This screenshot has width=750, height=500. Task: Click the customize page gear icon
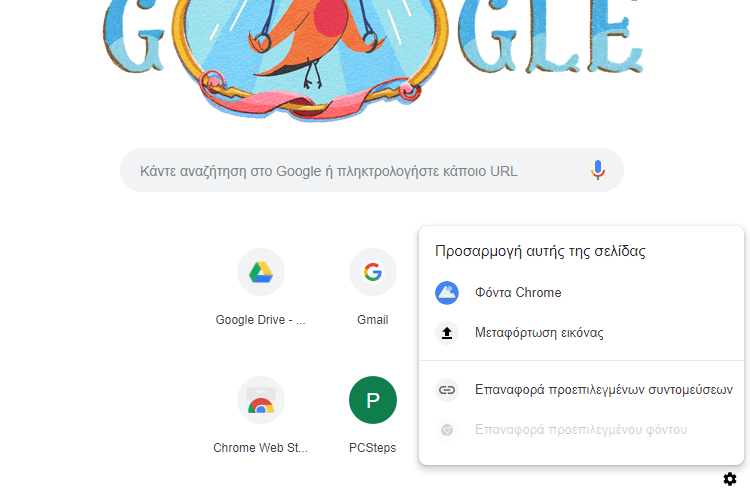729,479
